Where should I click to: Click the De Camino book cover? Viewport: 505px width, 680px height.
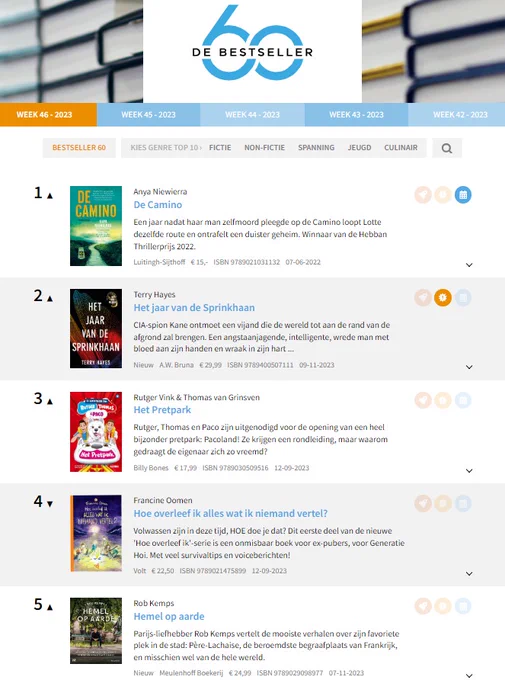coord(96,226)
